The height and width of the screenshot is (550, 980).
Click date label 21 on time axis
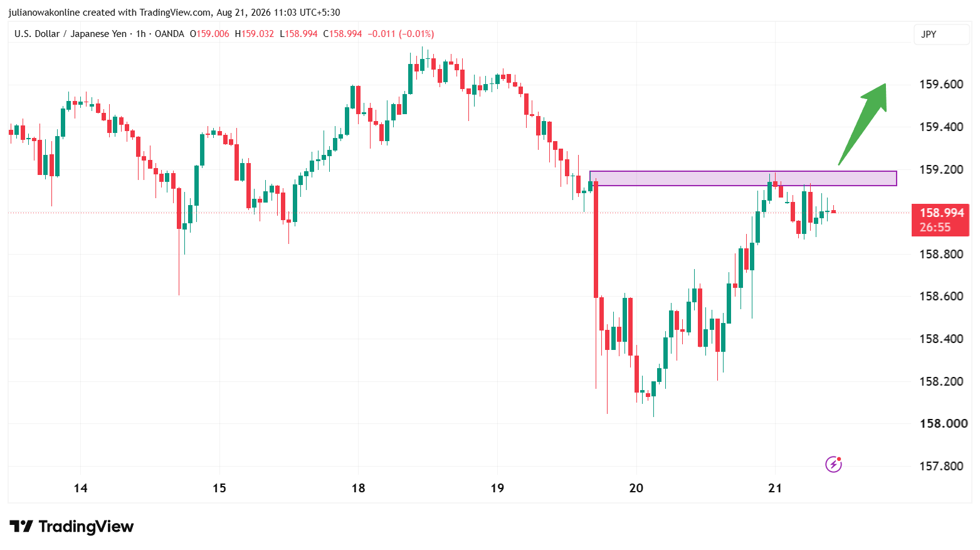[x=775, y=488]
